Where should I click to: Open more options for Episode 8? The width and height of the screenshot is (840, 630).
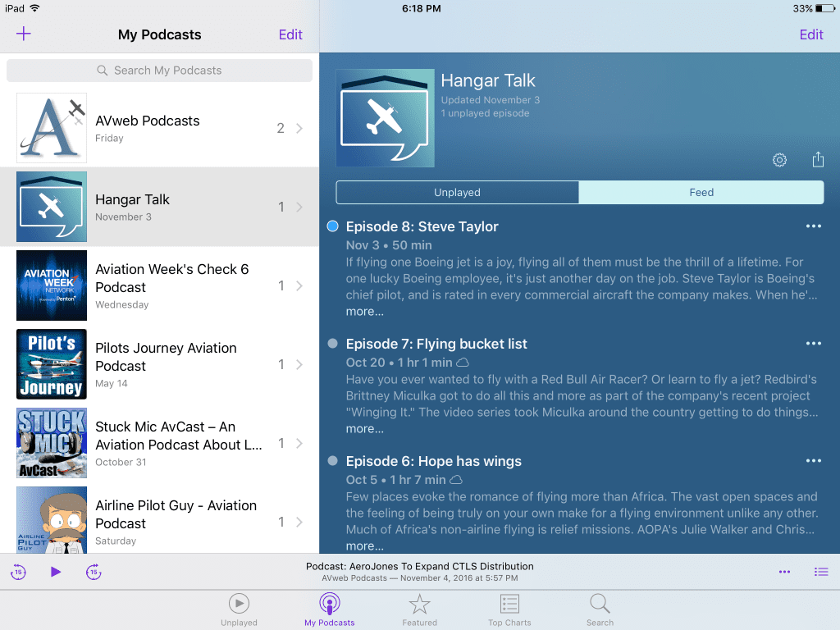click(x=813, y=226)
